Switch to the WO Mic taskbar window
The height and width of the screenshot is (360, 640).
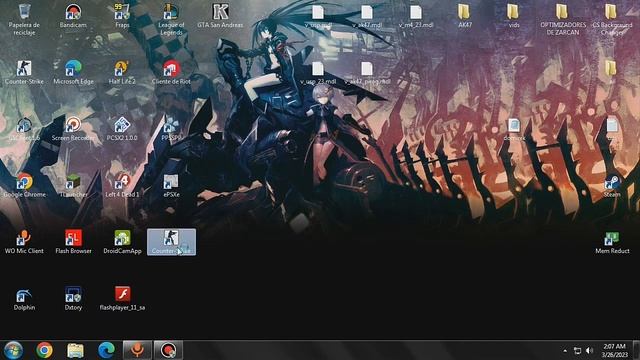point(138,350)
